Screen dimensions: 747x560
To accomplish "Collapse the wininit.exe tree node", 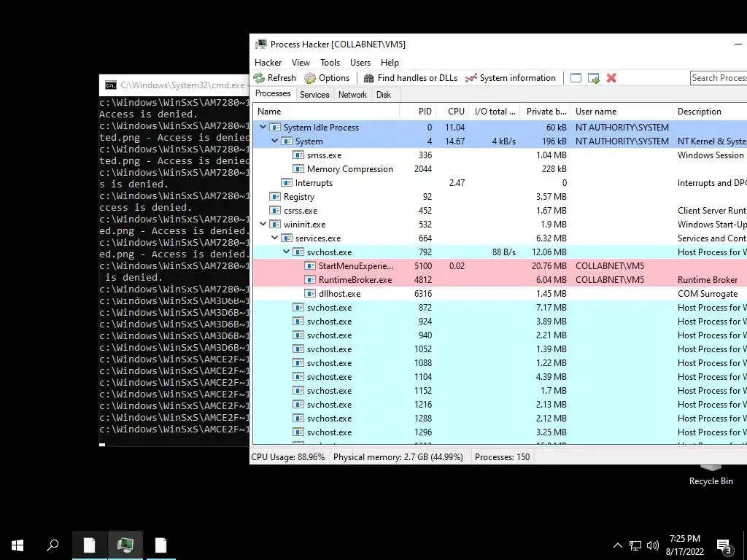I will tap(263, 224).
